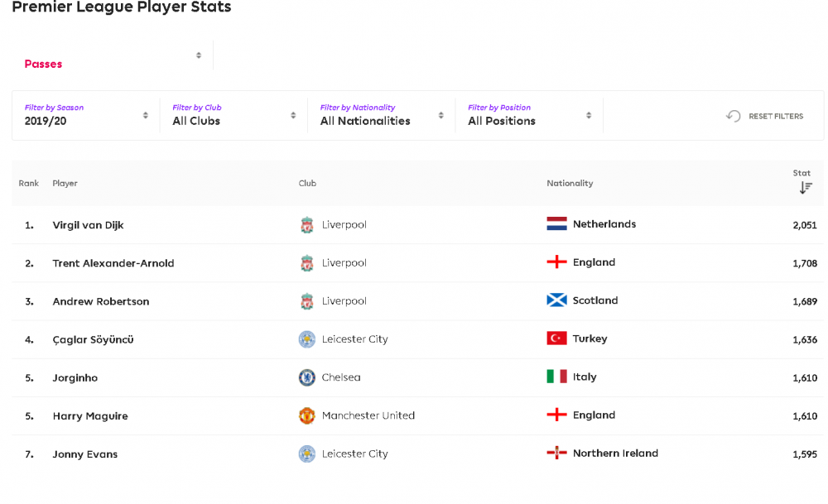Open the Filter by Season dropdown
The height and width of the screenshot is (504, 828).
86,115
